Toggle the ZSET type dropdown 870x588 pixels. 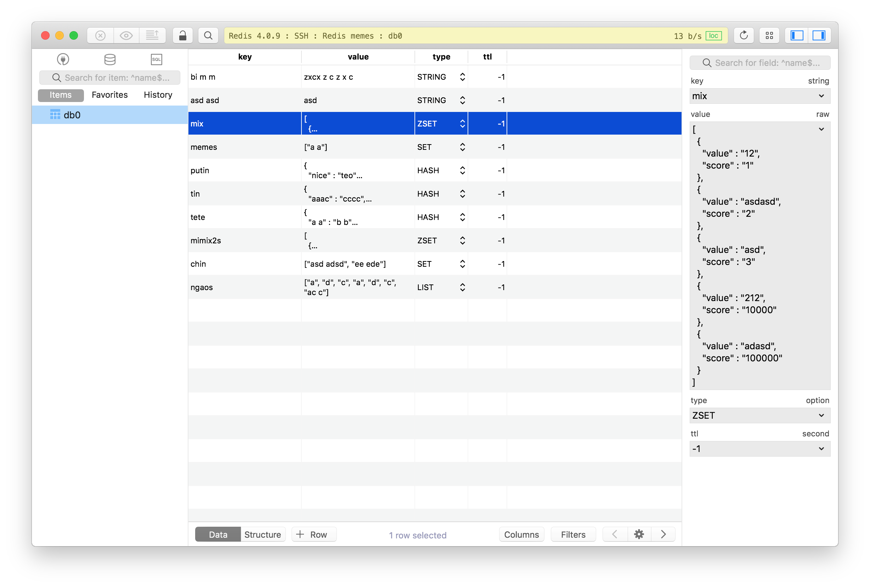[822, 415]
